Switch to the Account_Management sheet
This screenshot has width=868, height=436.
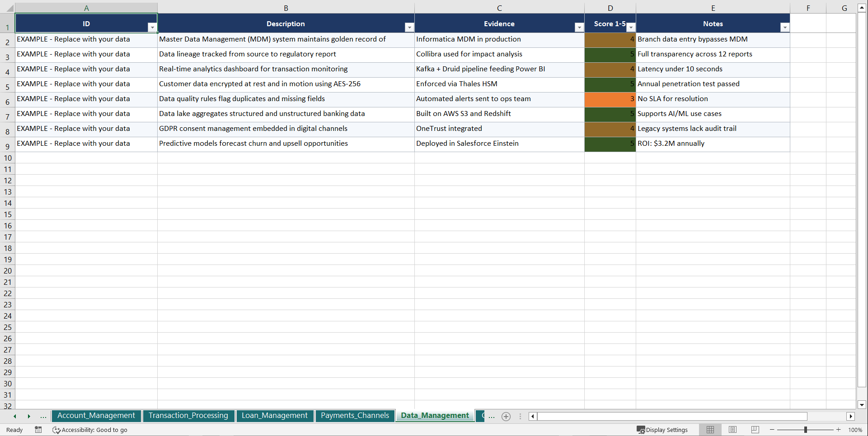tap(96, 416)
